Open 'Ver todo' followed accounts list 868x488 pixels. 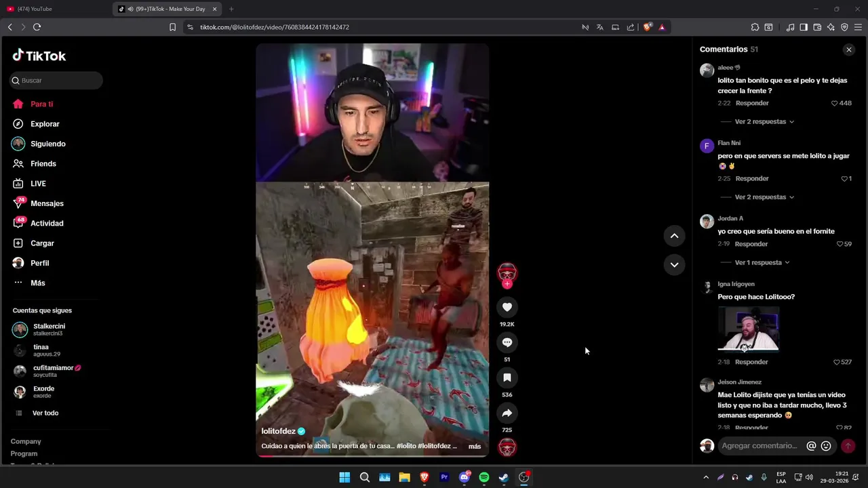tap(45, 413)
